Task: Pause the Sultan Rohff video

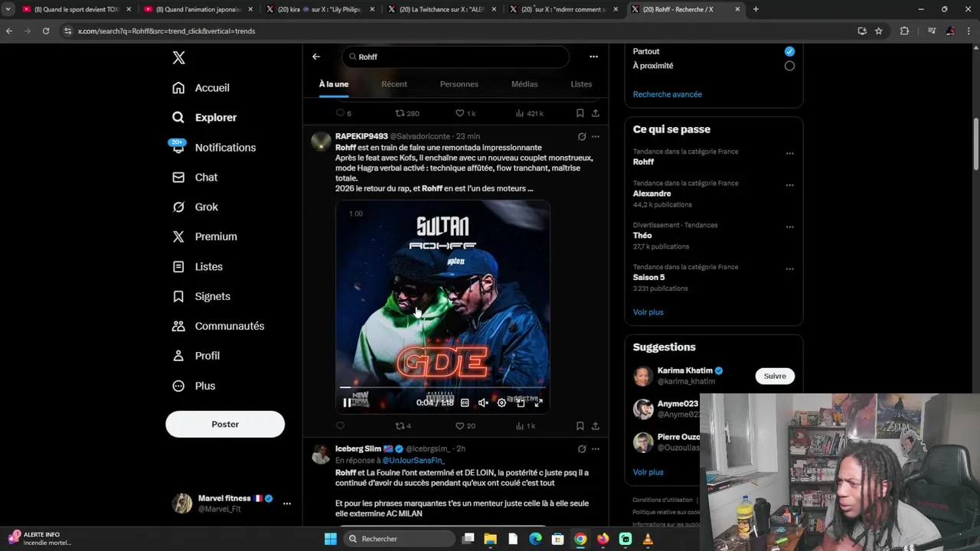Action: pos(347,403)
